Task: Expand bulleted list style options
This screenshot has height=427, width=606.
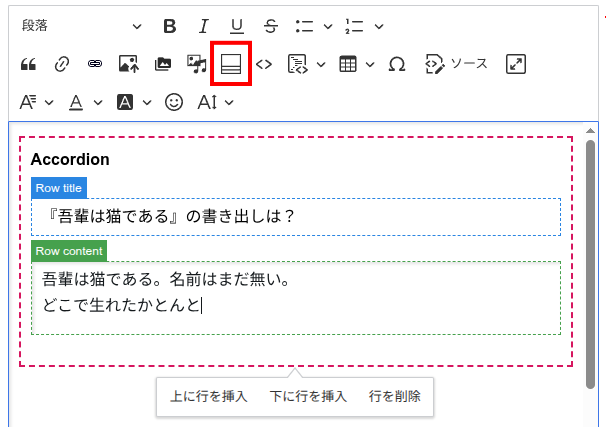Action: [328, 27]
